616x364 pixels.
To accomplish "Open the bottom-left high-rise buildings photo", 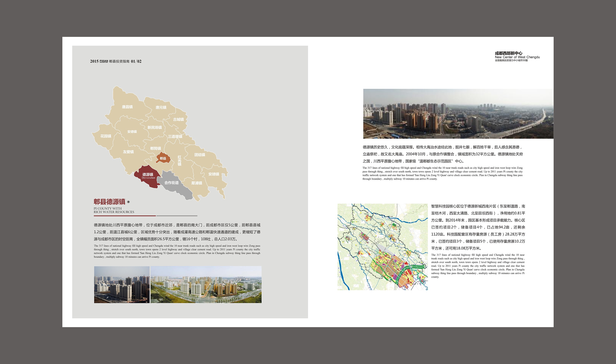I will 122,285.
